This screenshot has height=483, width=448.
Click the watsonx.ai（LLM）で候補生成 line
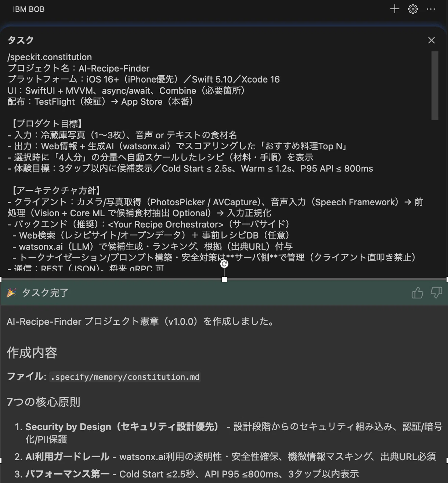pos(152,247)
